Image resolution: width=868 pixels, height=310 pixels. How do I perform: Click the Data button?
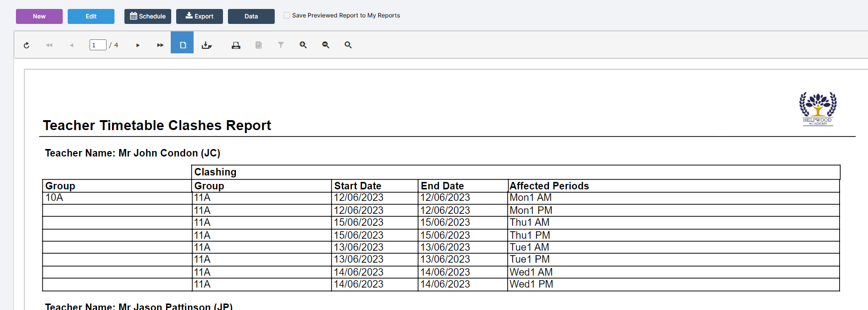[x=251, y=16]
